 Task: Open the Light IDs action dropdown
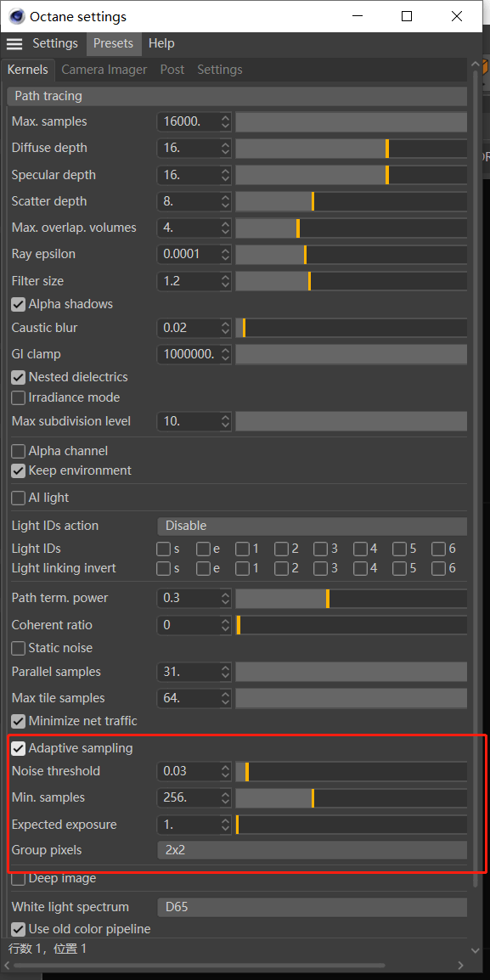point(312,527)
